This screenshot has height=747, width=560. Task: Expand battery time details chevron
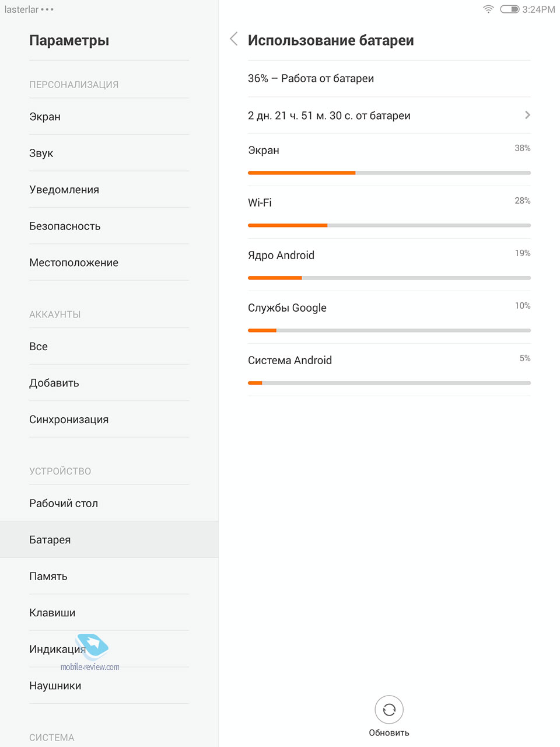tap(527, 115)
